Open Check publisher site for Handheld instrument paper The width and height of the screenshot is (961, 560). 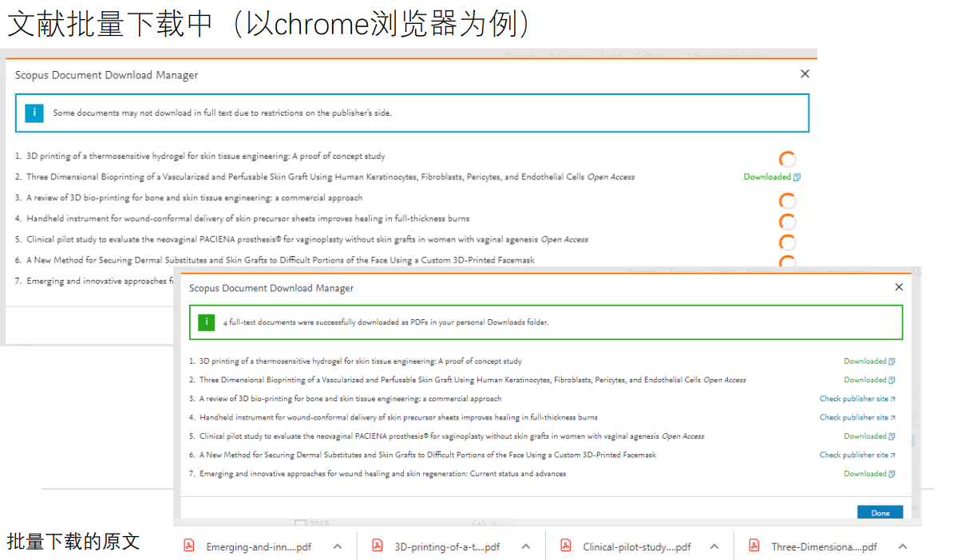pyautogui.click(x=857, y=417)
